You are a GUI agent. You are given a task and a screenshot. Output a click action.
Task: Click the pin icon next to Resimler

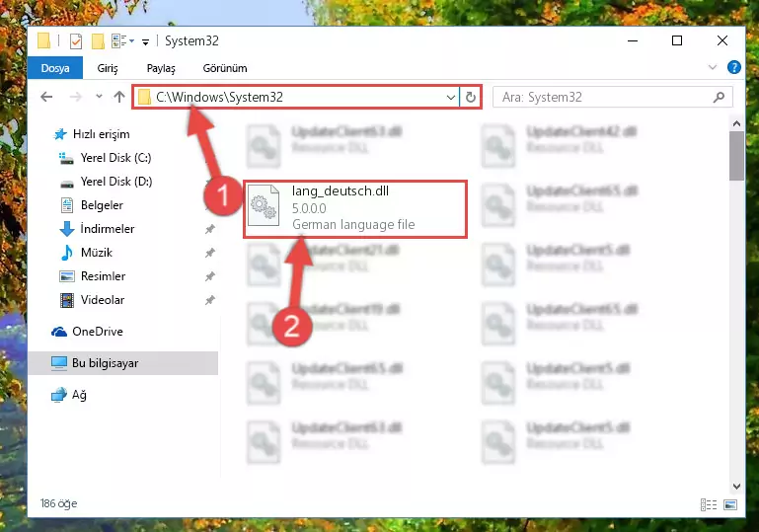pyautogui.click(x=209, y=276)
